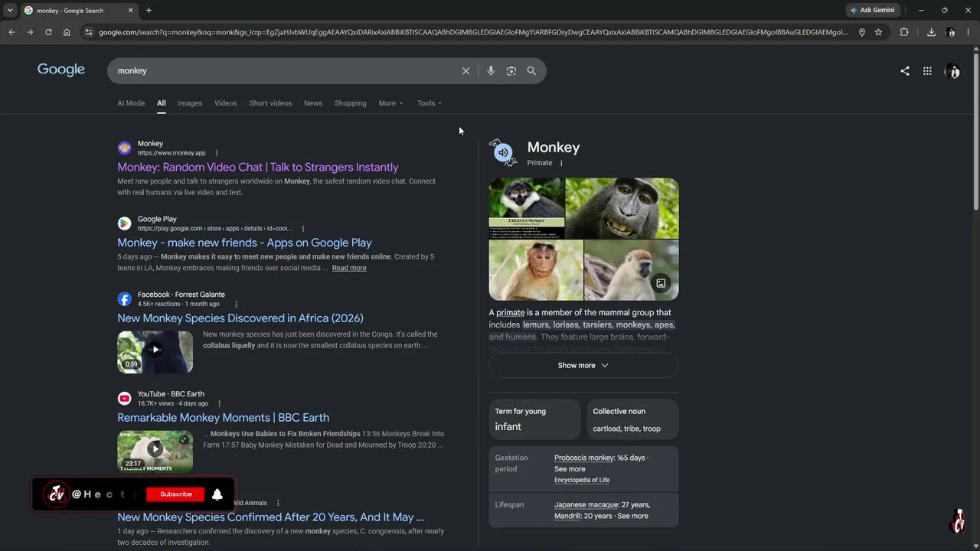Expand the Tools dropdown

tap(430, 103)
